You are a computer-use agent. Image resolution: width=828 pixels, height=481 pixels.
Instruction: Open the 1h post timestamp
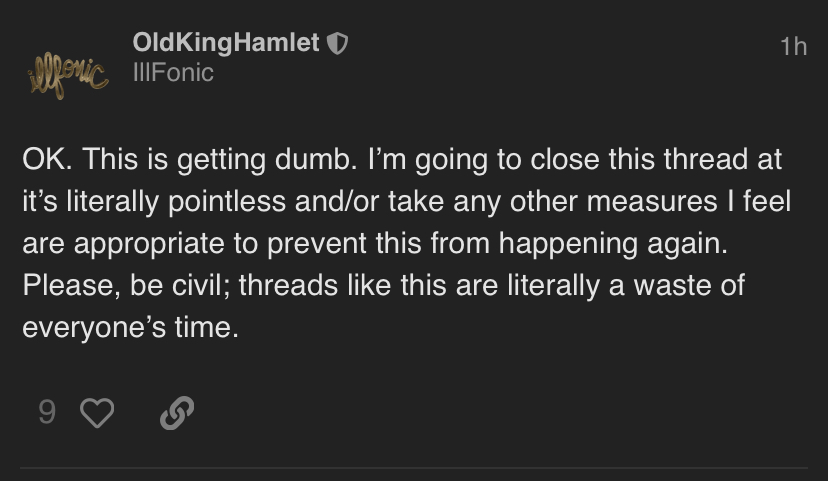794,46
